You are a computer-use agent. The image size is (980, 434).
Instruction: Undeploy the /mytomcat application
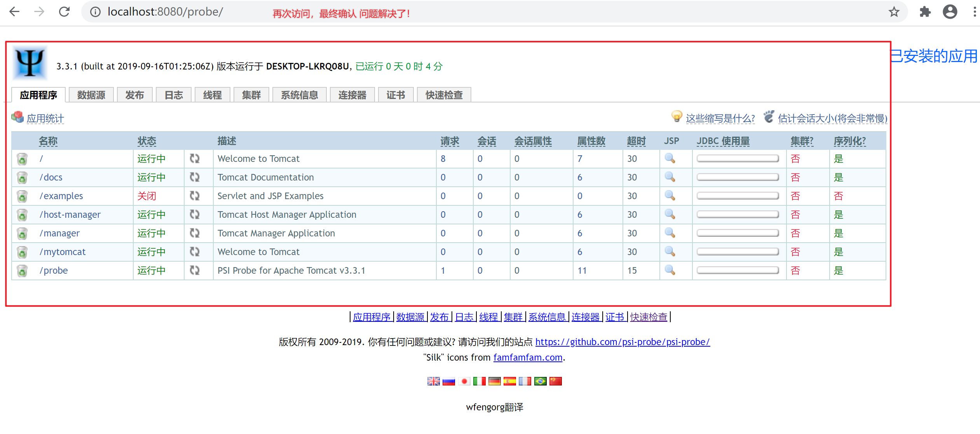(22, 252)
